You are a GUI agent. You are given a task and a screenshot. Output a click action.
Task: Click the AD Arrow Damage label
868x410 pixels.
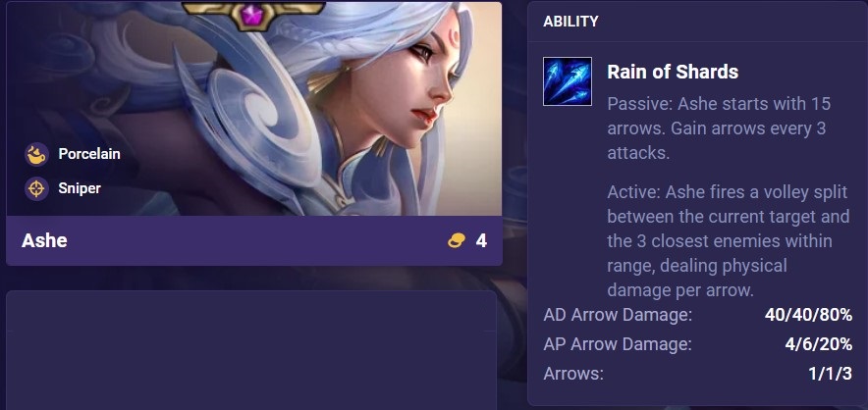coord(618,315)
